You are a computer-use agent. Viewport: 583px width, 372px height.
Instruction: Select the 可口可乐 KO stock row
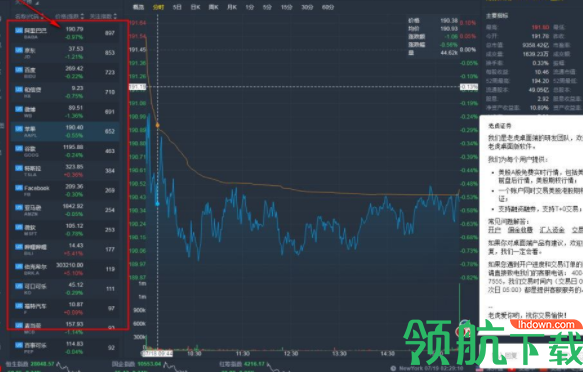coord(65,289)
